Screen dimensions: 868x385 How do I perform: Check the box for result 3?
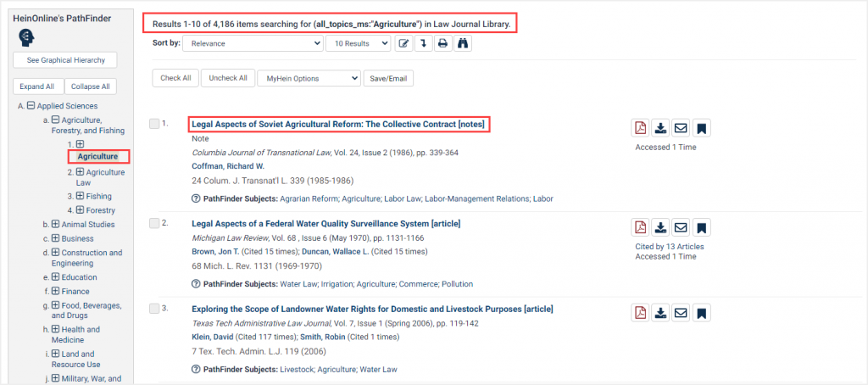tap(154, 309)
